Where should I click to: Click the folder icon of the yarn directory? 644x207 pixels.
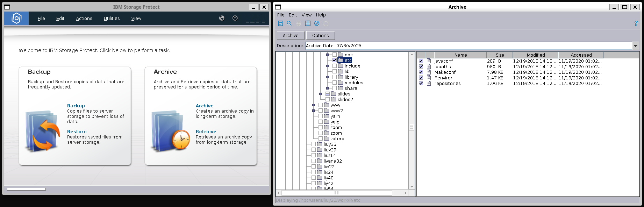point(327,116)
